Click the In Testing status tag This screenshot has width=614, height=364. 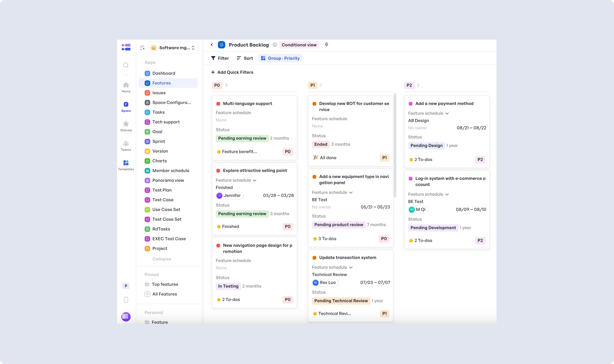point(228,286)
